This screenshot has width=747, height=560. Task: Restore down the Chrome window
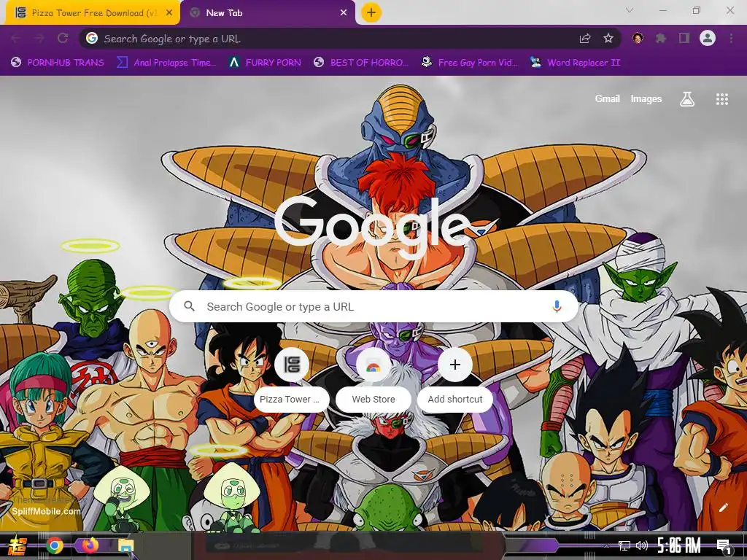pyautogui.click(x=697, y=10)
